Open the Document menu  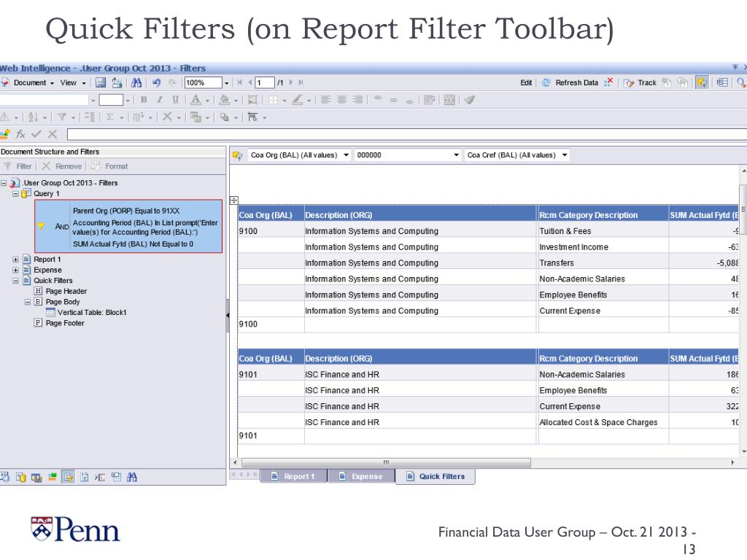(x=29, y=83)
